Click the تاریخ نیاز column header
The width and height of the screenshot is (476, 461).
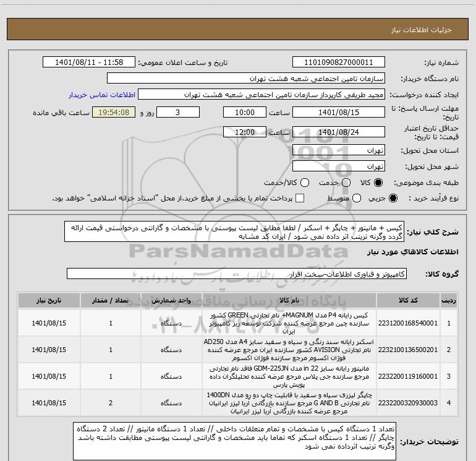tap(49, 301)
